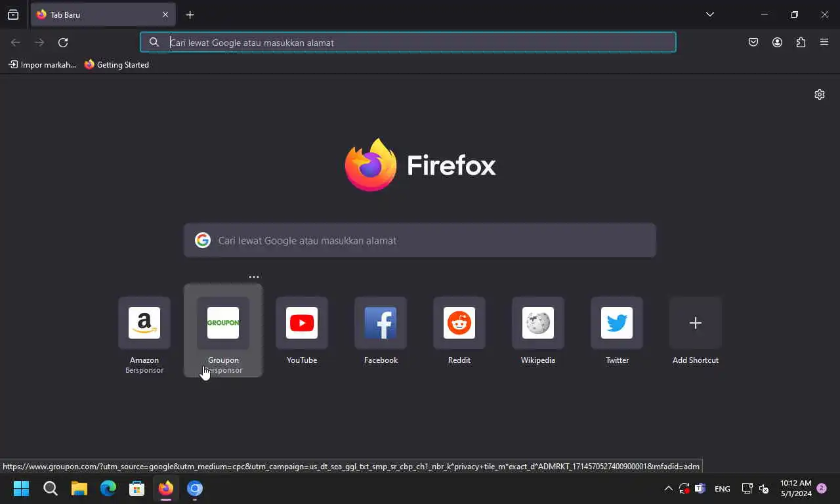Click Firefox taskbar icon

166,488
